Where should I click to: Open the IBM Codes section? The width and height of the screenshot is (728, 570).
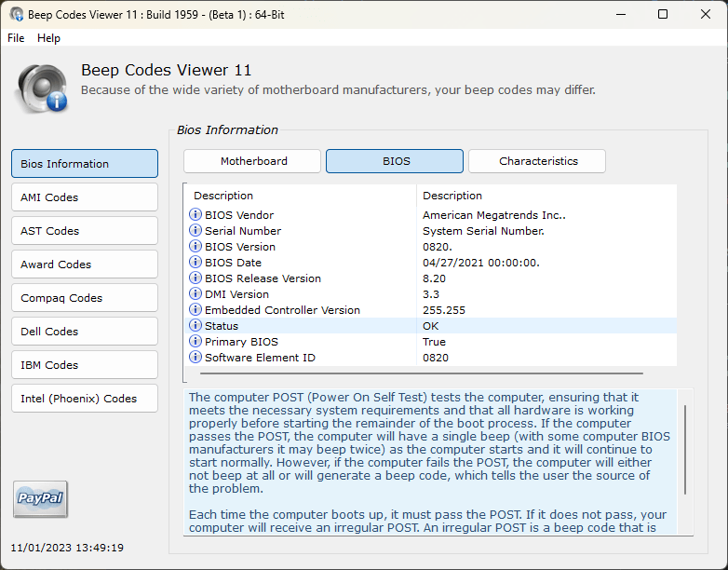click(85, 365)
